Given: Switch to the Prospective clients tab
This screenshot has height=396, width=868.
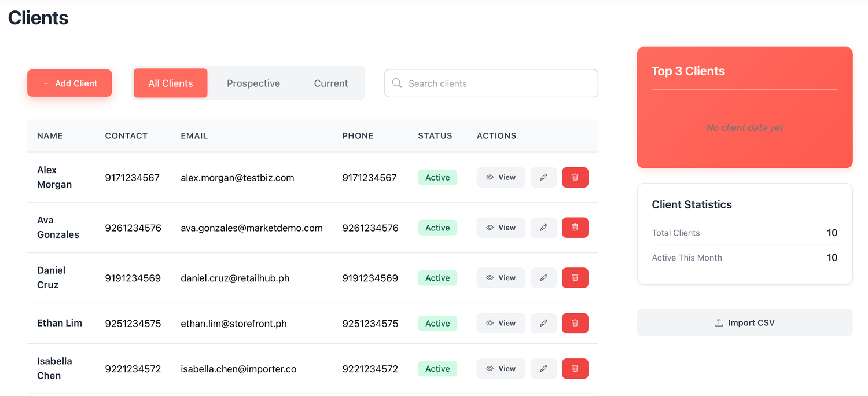Looking at the screenshot, I should pos(253,83).
